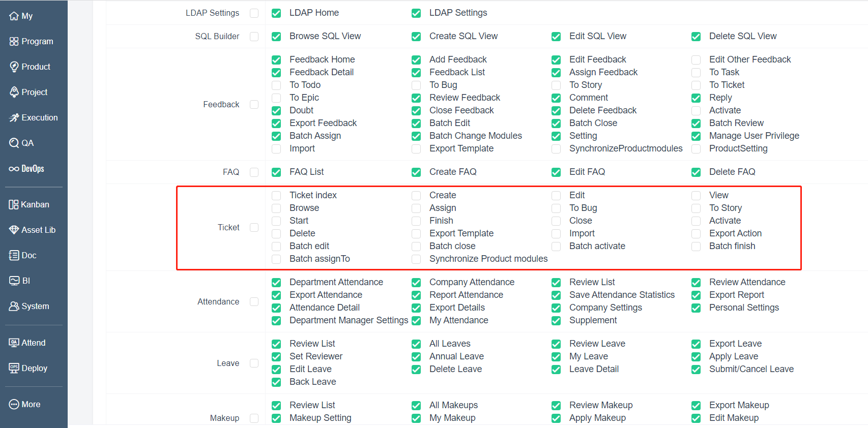This screenshot has height=428, width=868.
Task: Click the DevOps infinity icon
Action: pos(14,169)
